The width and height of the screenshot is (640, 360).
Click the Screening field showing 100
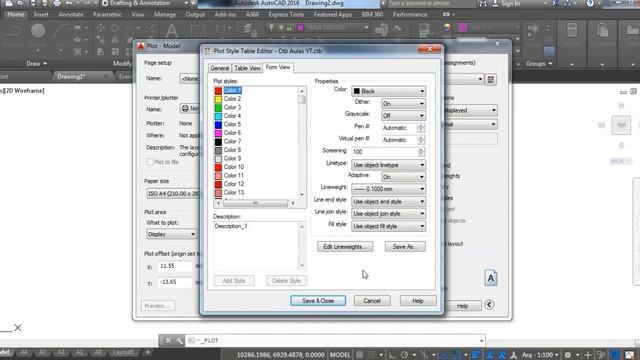coord(384,151)
